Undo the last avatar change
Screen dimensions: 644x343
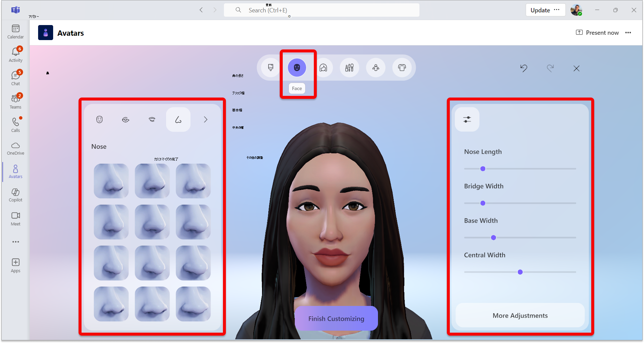(524, 68)
